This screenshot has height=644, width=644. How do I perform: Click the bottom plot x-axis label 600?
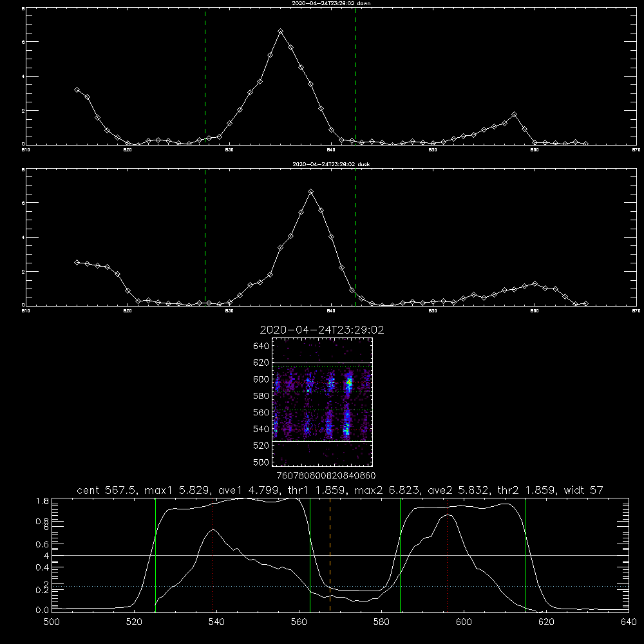pyautogui.click(x=464, y=622)
